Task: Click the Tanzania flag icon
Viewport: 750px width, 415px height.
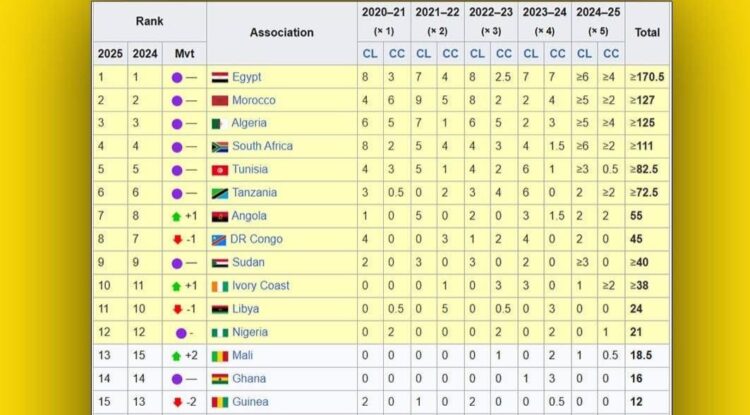Action: pyautogui.click(x=220, y=192)
